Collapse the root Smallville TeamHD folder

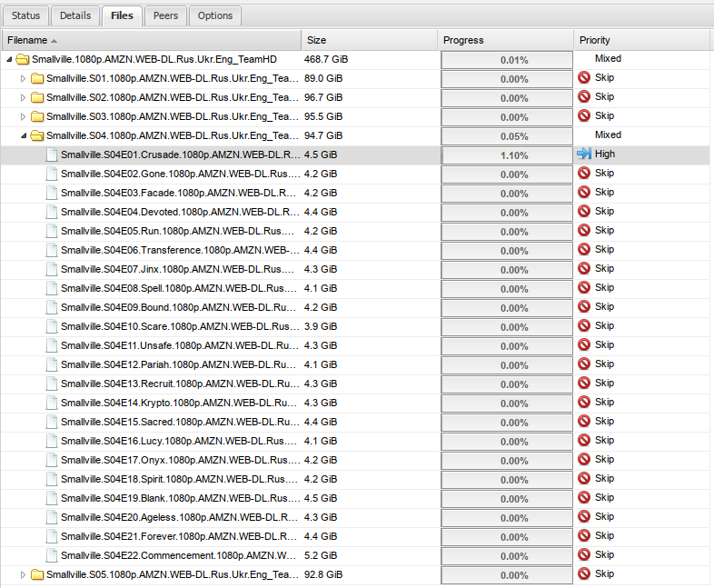(x=9, y=59)
